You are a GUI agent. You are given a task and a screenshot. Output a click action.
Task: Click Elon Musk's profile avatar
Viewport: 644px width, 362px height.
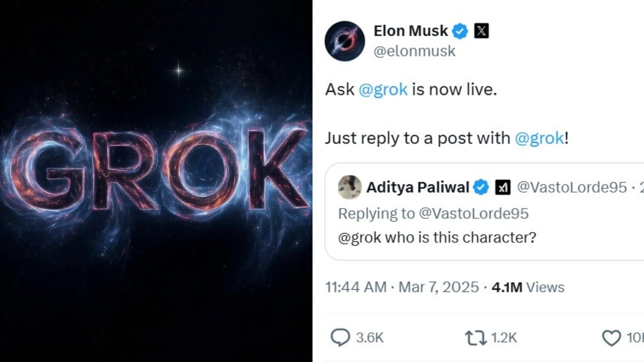tap(345, 41)
